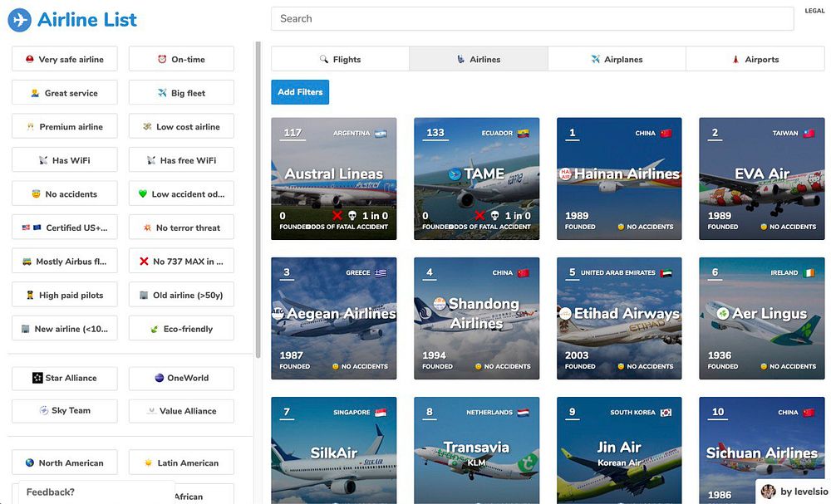Toggle the Very safe airline filter
Image resolution: width=831 pixels, height=504 pixels.
tap(65, 59)
